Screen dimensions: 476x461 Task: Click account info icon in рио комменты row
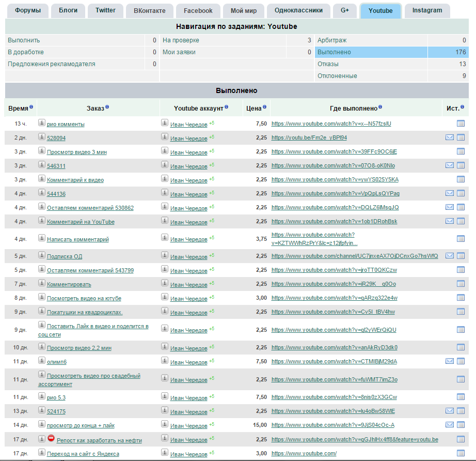[165, 122]
